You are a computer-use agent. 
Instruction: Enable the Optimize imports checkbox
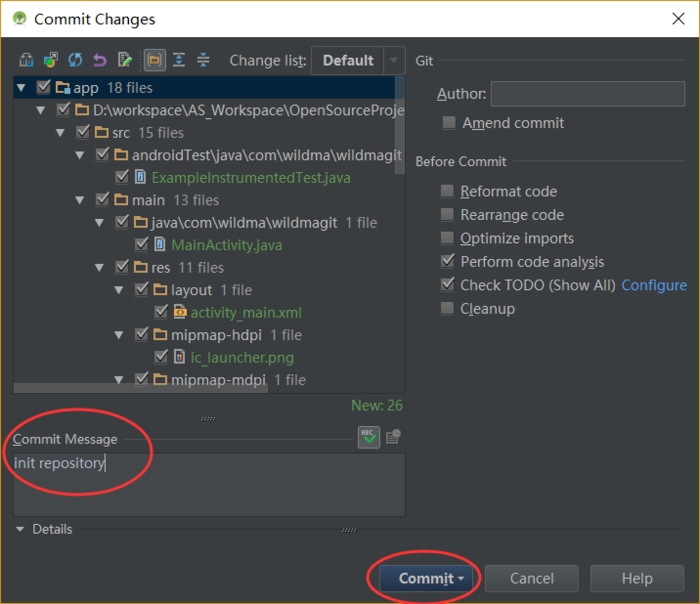point(447,237)
